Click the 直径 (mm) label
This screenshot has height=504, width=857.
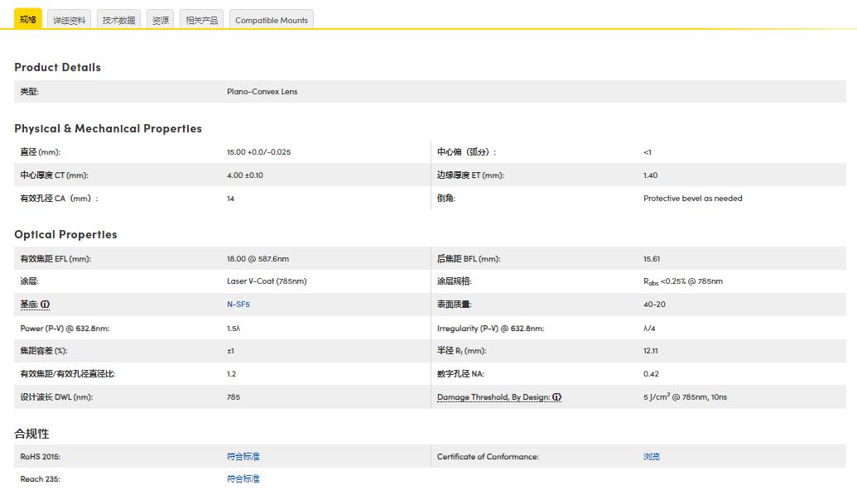click(x=41, y=151)
